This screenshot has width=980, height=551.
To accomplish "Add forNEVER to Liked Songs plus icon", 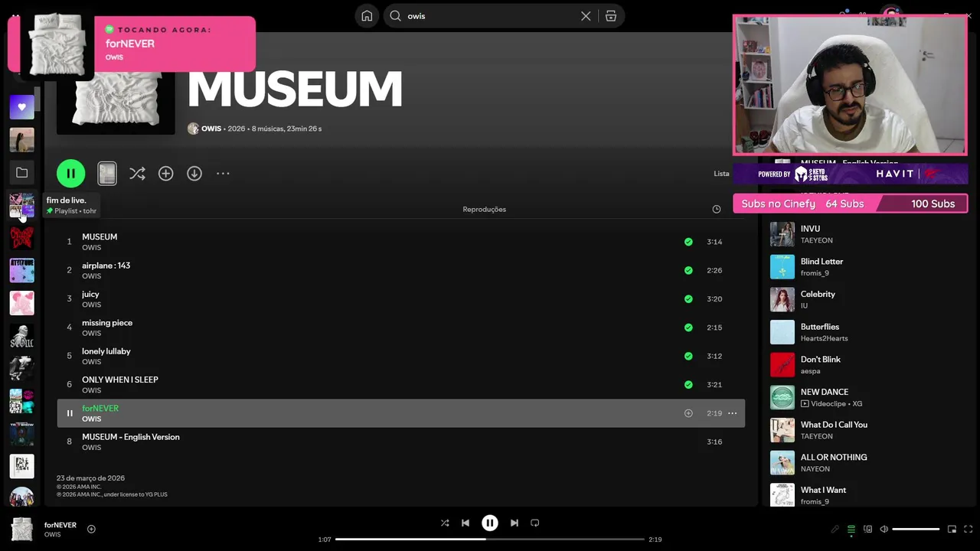I will 688,413.
